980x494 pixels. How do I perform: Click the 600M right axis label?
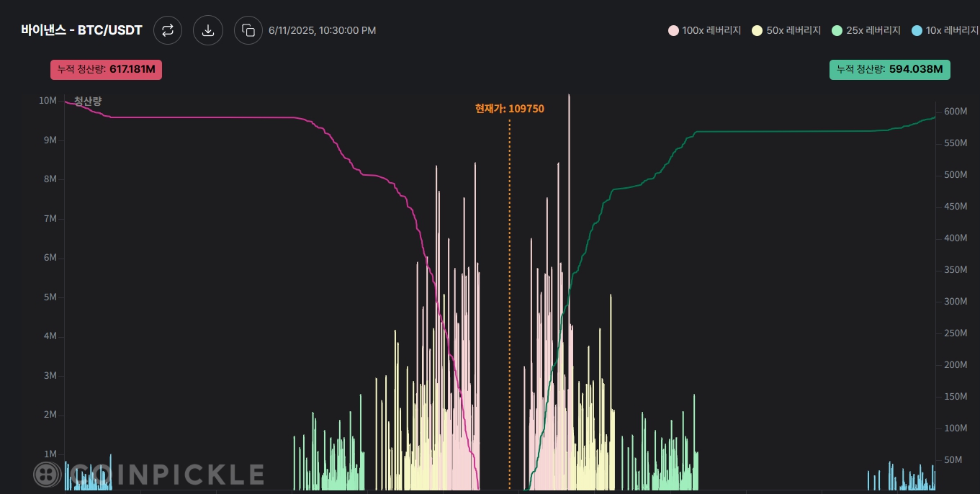(x=955, y=112)
